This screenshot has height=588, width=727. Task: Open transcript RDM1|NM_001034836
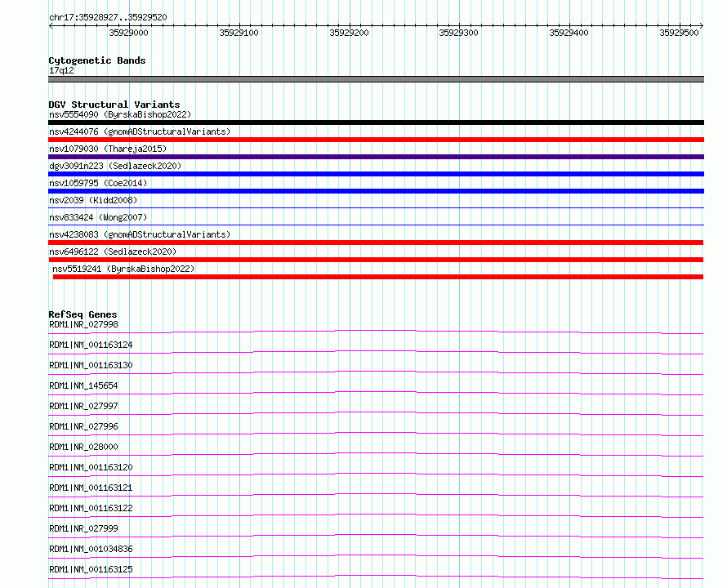point(91,549)
